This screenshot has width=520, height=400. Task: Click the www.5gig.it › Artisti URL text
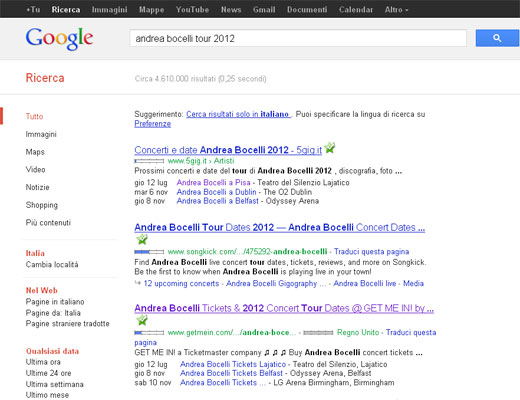tap(201, 161)
